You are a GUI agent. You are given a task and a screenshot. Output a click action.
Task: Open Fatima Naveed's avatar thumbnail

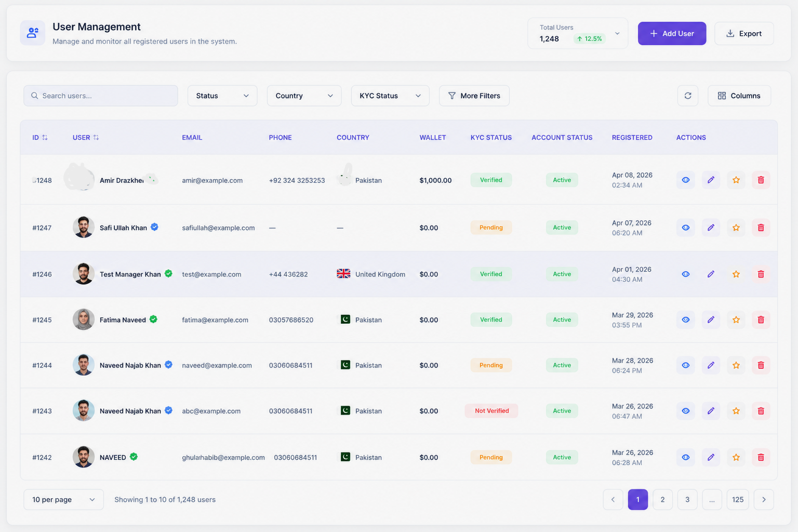(x=84, y=320)
